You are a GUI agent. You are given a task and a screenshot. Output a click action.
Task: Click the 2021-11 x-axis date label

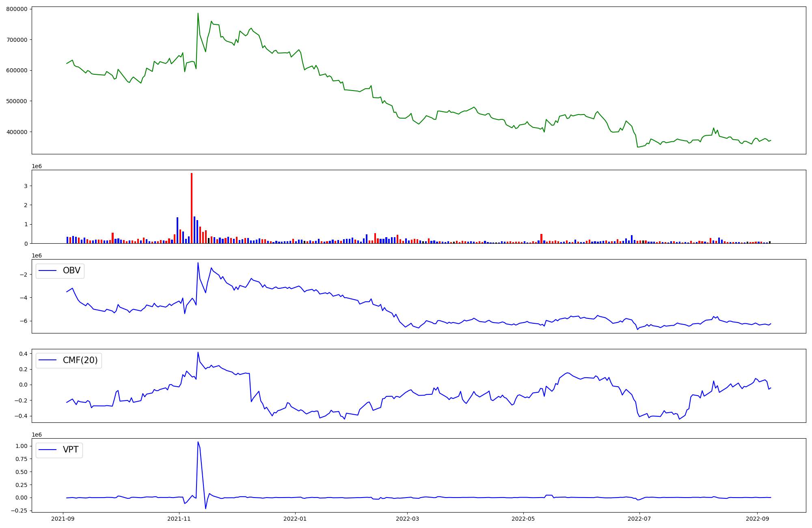[179, 519]
